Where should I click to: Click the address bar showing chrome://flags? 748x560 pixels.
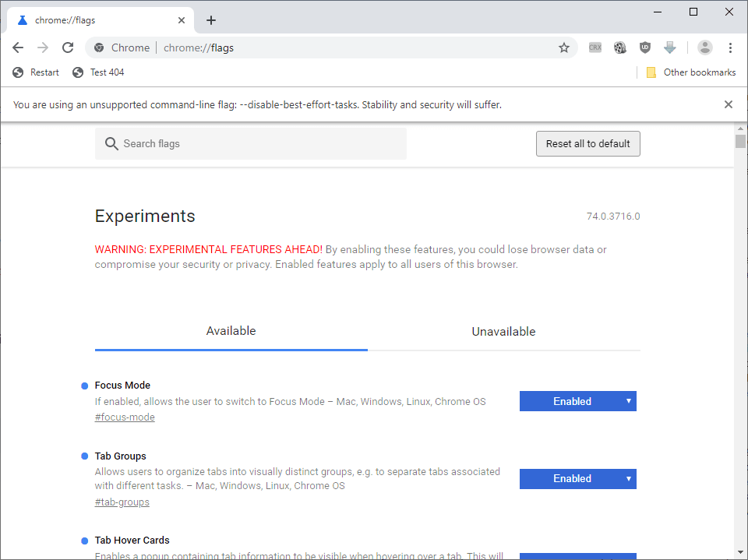[x=330, y=48]
